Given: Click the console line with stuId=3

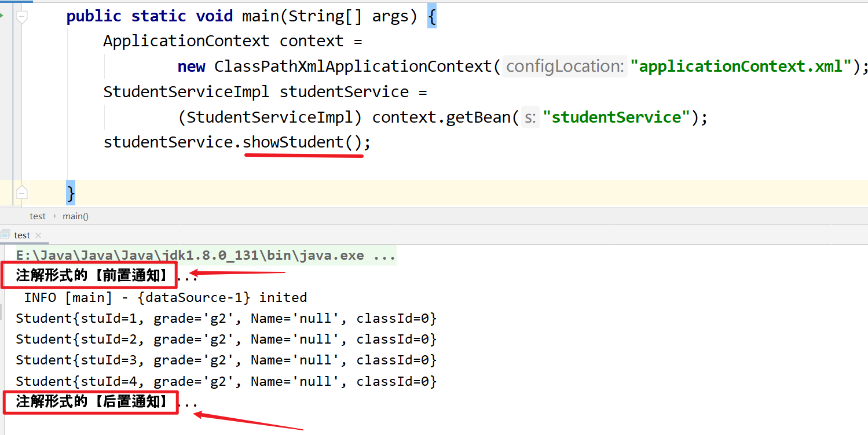Looking at the screenshot, I should (226, 360).
